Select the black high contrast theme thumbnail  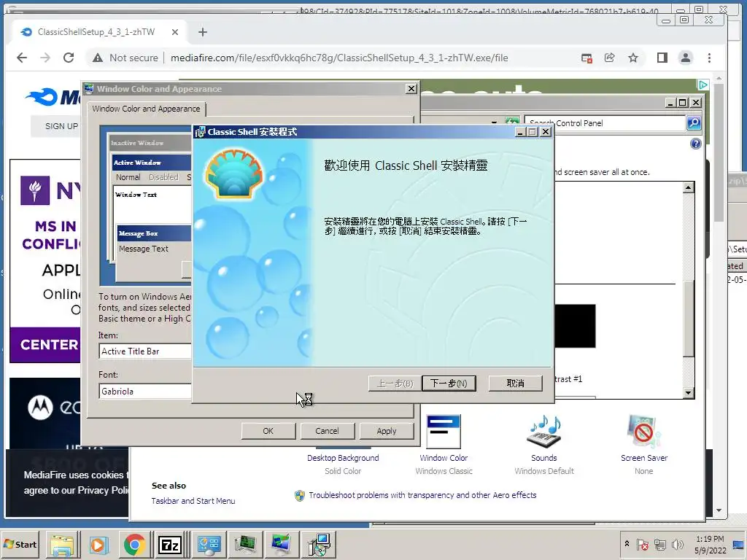click(575, 326)
